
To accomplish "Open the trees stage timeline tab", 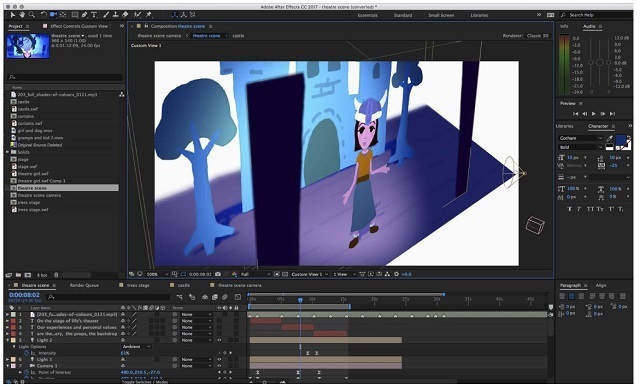I will pos(138,285).
